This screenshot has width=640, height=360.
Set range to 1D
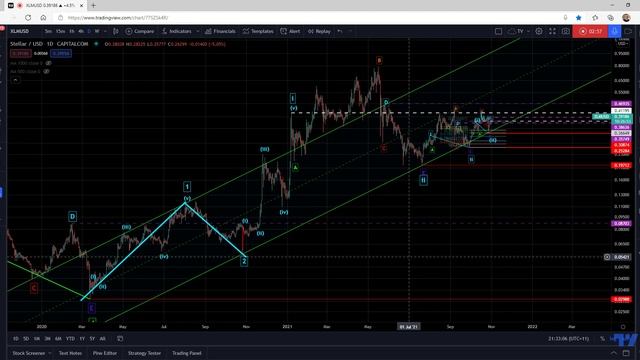coord(16,338)
